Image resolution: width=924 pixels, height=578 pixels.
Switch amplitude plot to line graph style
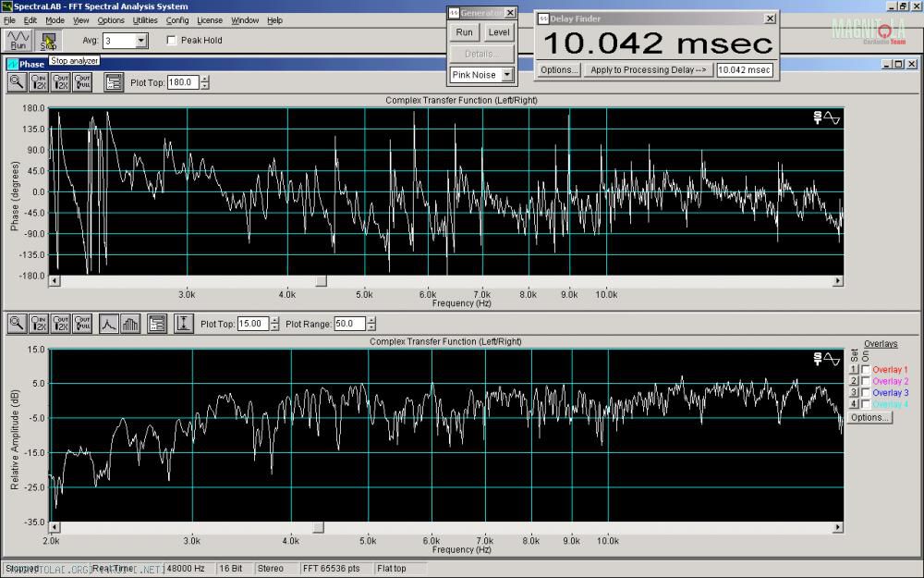(x=108, y=323)
